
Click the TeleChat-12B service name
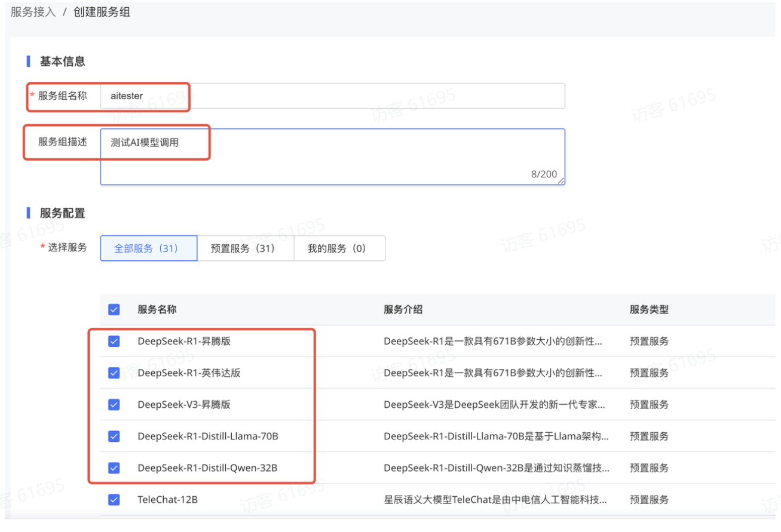point(167,499)
